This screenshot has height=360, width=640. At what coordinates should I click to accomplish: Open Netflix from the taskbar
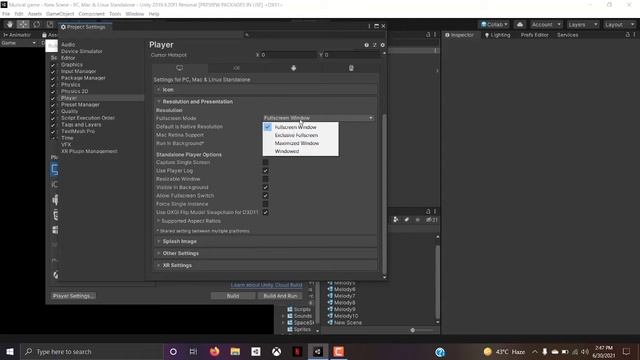[297, 351]
